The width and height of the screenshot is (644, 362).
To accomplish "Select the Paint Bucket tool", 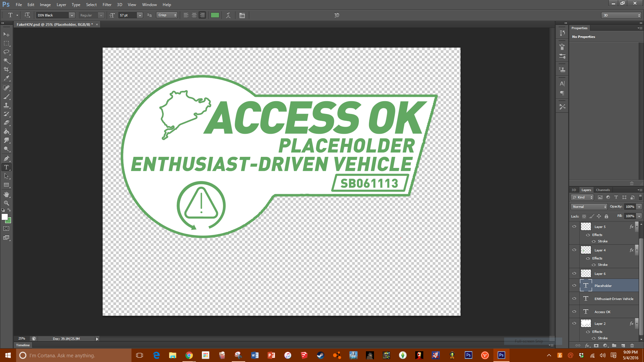I will pos(6,131).
